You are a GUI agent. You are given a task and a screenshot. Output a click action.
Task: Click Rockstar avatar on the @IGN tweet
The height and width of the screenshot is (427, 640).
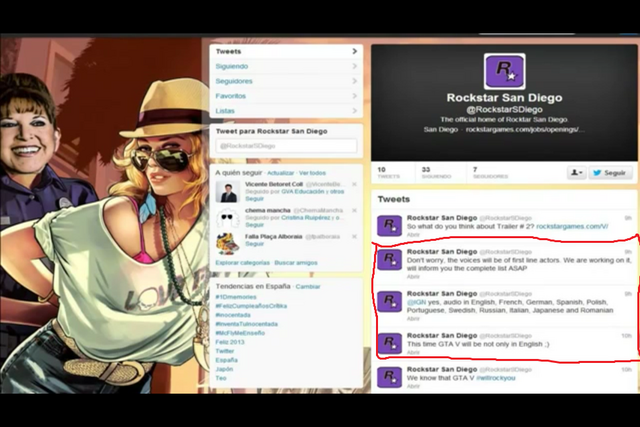(x=389, y=302)
